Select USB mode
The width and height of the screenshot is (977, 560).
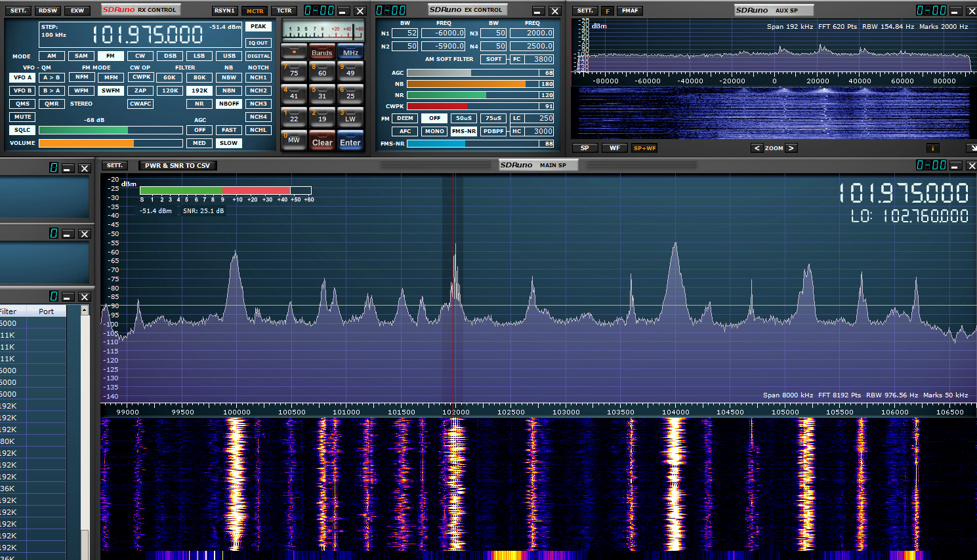[229, 56]
